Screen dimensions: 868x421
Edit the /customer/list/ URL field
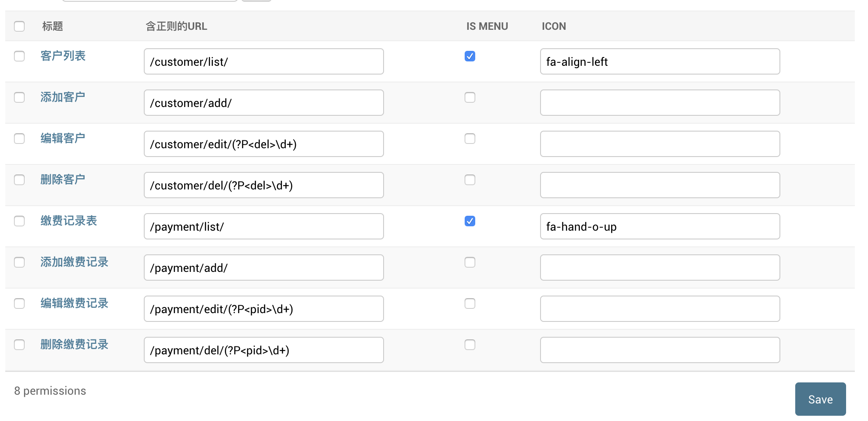tap(263, 62)
